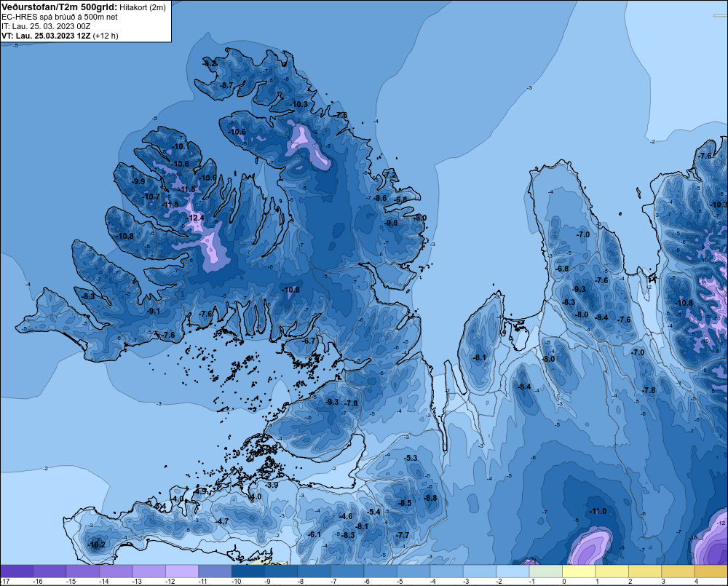
Task: Select the -8.5 temperature label
Action: click(405, 503)
